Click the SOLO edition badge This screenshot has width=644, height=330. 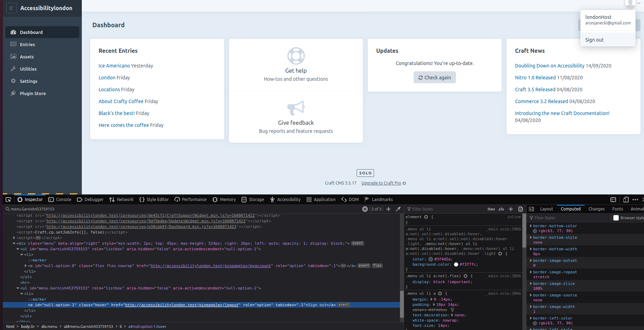365,173
